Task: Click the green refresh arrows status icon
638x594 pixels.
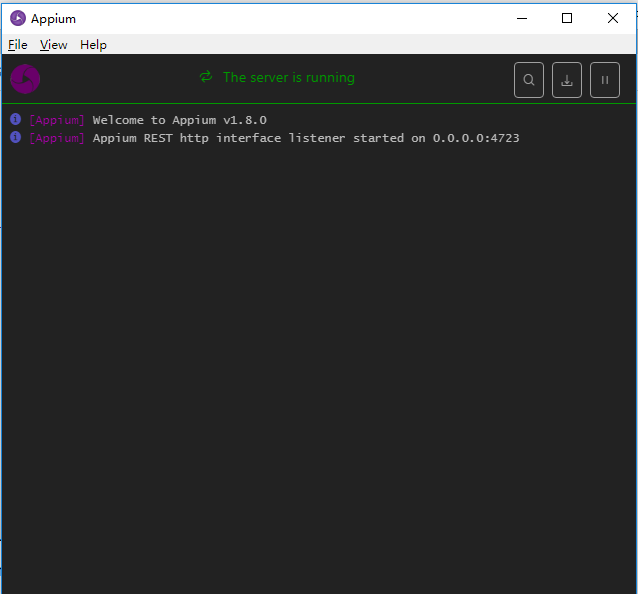Action: pyautogui.click(x=206, y=76)
